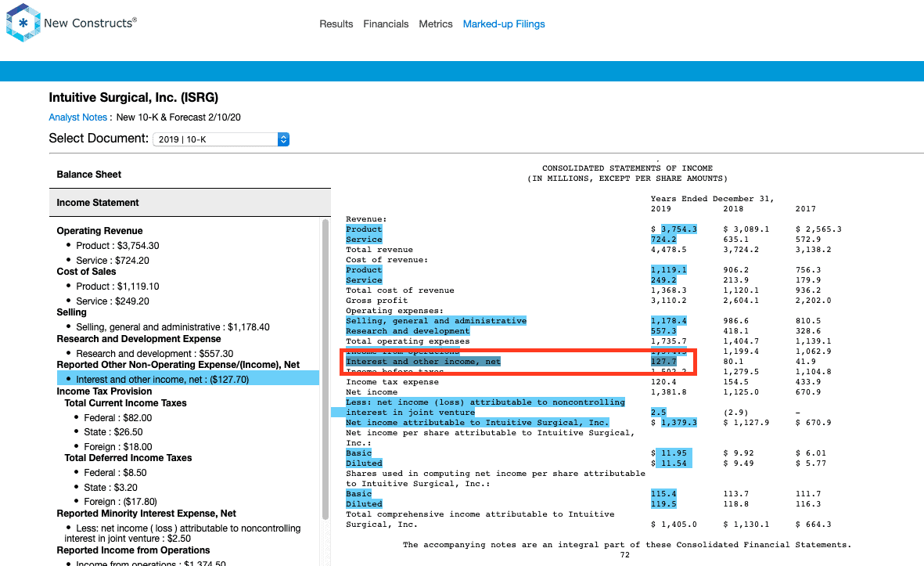Select 'Product : $3,754.30' under Operating Revenue
Viewport: 924px width, 566px height.
(x=117, y=246)
